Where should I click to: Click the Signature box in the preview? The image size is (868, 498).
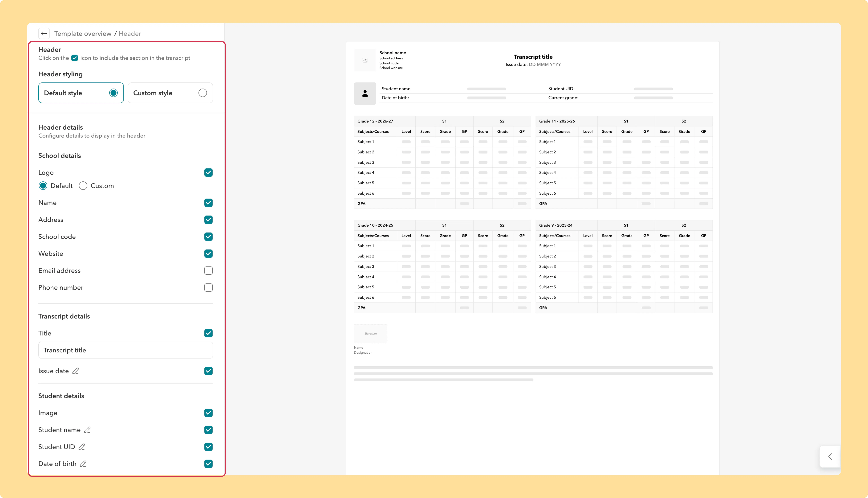coord(371,334)
